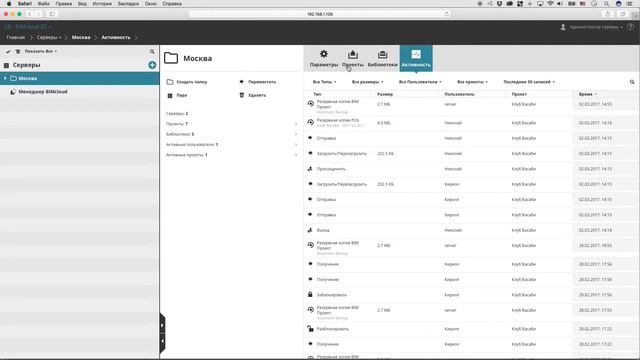
Task: Click the Серверы panel header icon
Action: coord(6,65)
